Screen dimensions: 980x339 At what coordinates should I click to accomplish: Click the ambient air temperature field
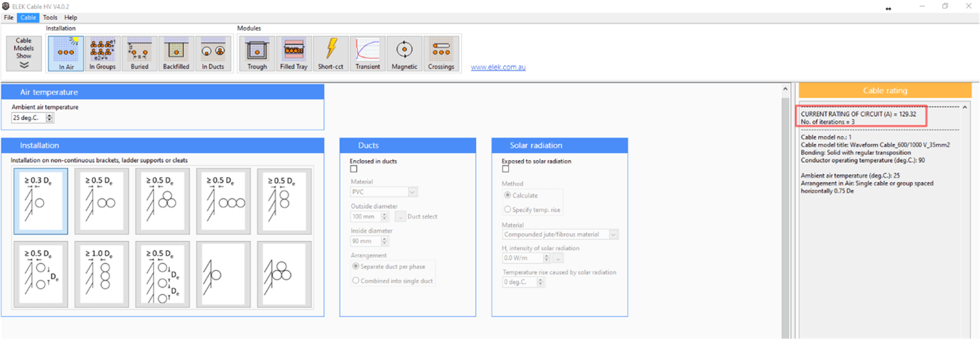coord(28,118)
